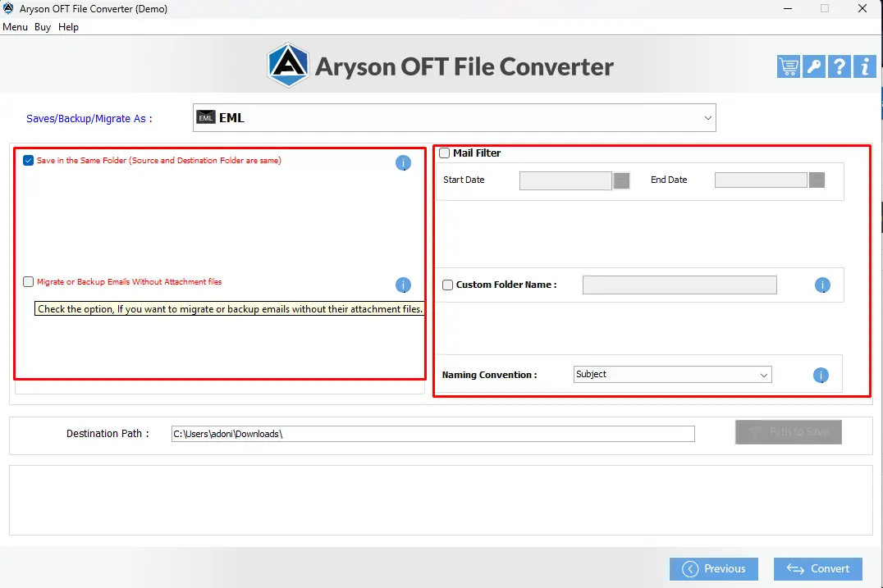Screen dimensions: 883x588
Task: Open the Start Date calendar picker
Action: pos(621,180)
